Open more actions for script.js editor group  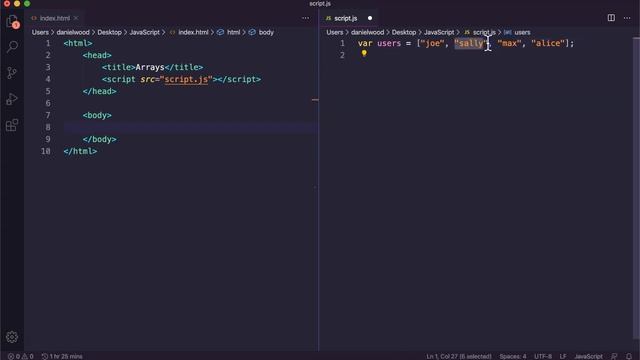(627, 18)
